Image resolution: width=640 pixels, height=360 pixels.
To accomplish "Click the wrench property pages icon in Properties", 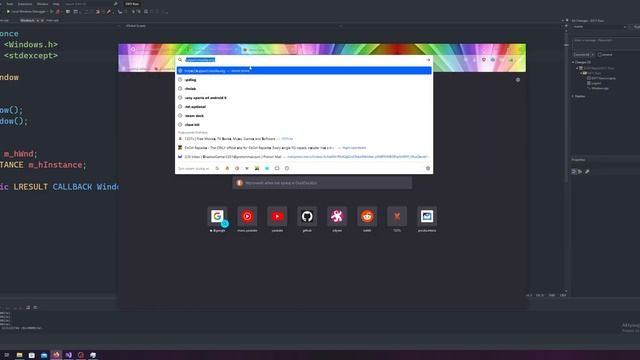I will [587, 171].
